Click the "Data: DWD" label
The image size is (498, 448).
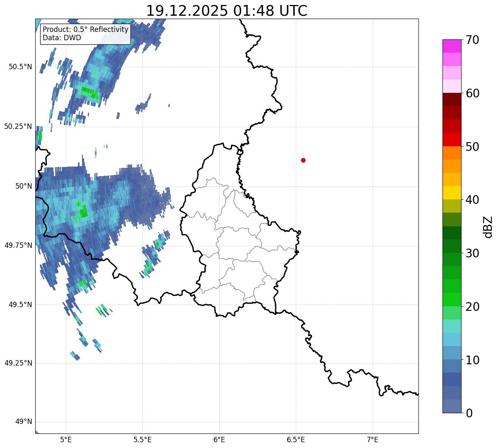click(62, 38)
